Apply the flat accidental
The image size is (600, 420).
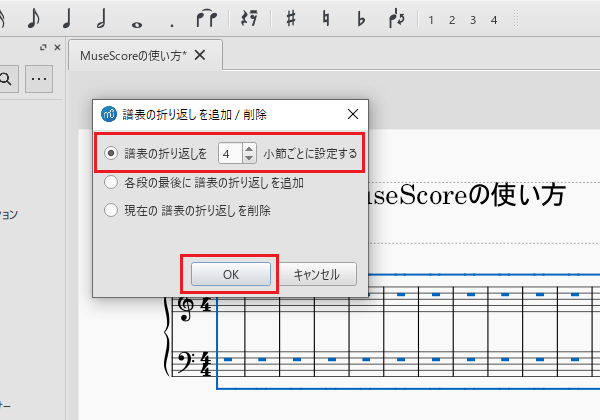point(361,18)
